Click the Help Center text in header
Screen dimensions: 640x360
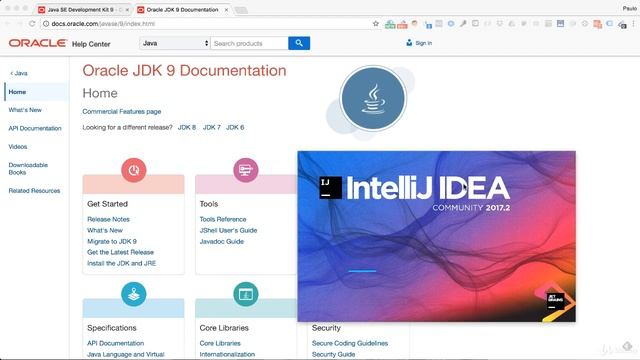pyautogui.click(x=91, y=44)
